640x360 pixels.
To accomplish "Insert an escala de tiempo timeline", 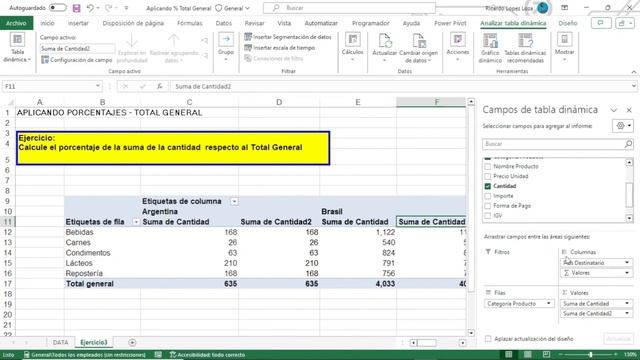I will tap(280, 48).
